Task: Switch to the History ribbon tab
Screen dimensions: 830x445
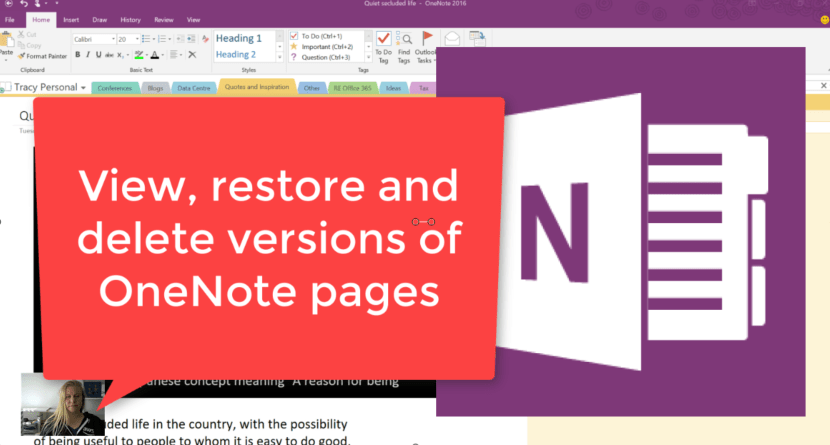Action: (x=131, y=19)
